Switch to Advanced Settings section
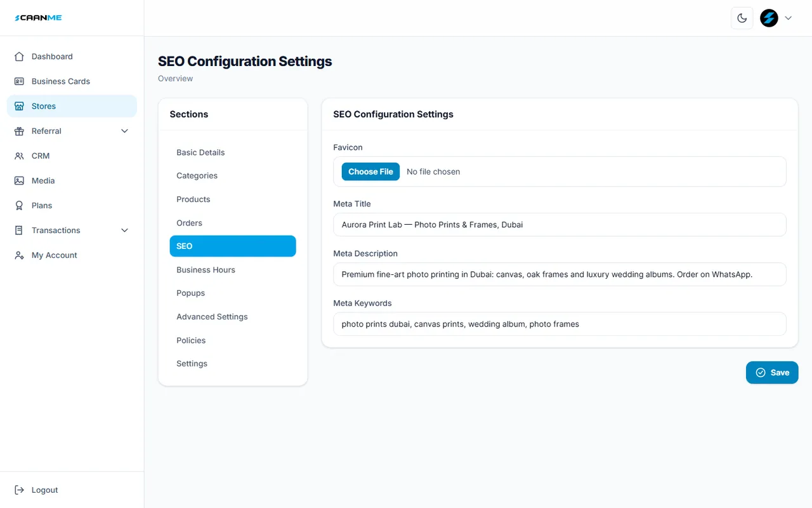The width and height of the screenshot is (812, 508). 233,316
